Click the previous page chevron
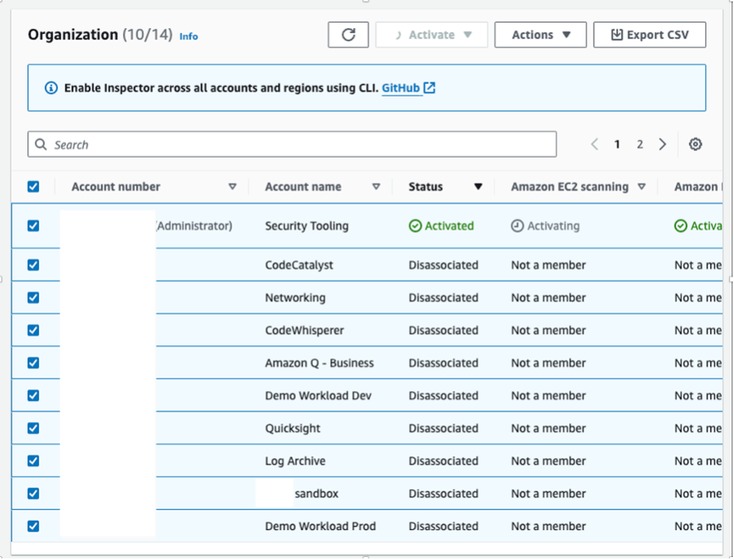The height and width of the screenshot is (560, 734). point(594,144)
